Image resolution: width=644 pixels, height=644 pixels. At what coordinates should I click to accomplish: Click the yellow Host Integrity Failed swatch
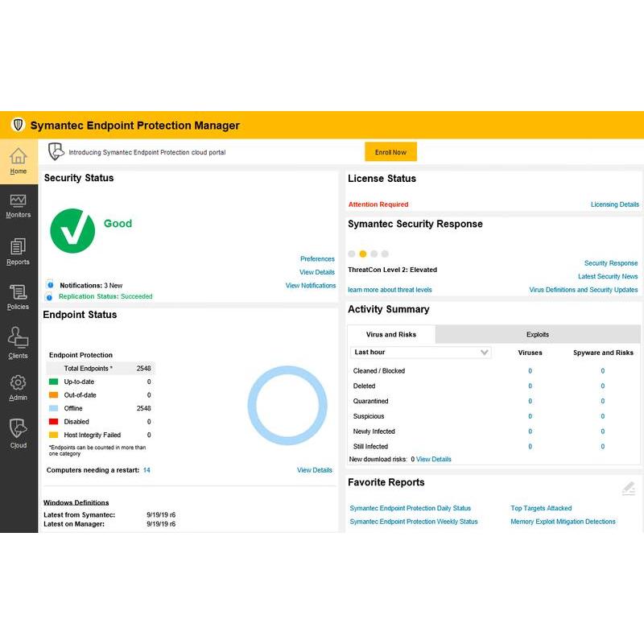pos(53,435)
